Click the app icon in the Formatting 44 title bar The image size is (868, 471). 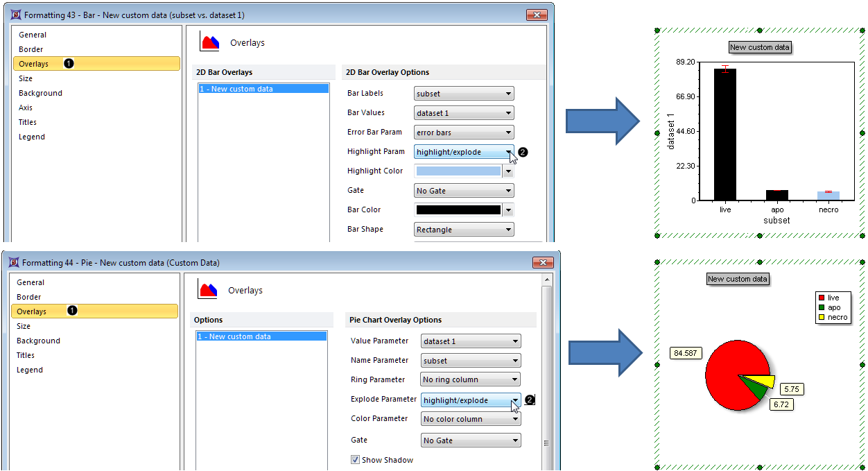pos(14,262)
